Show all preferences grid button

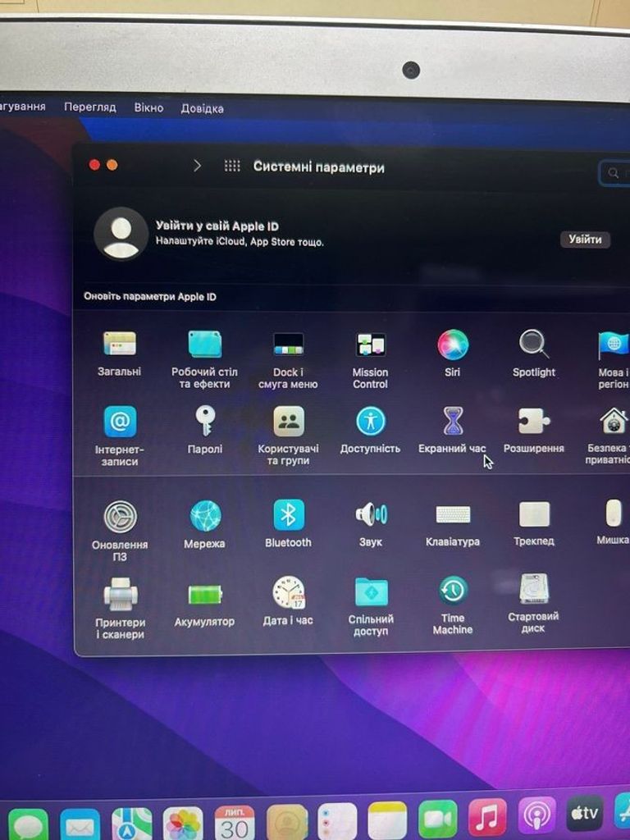[232, 166]
